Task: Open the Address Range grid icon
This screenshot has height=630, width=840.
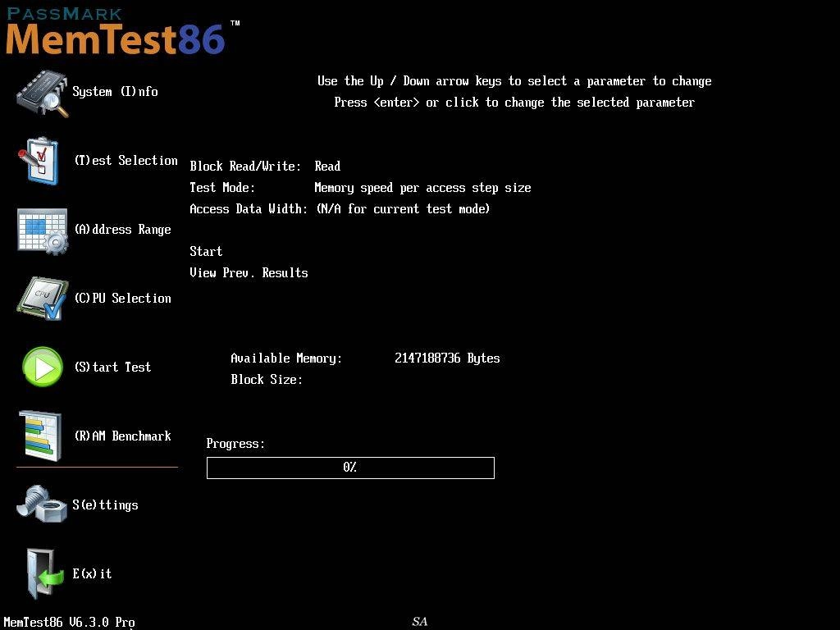Action: [43, 231]
